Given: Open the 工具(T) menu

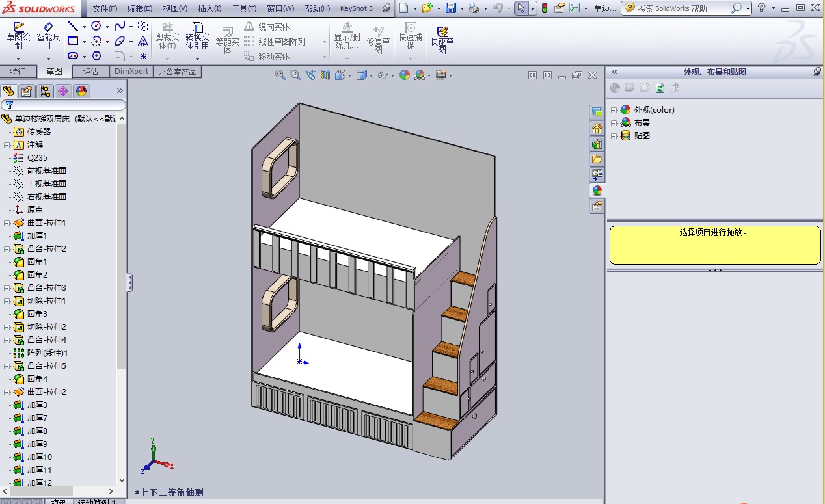Looking at the screenshot, I should coord(244,8).
